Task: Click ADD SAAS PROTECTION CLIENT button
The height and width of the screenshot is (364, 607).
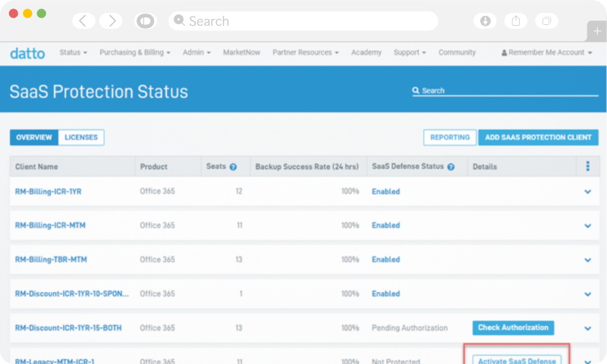Action: 538,137
